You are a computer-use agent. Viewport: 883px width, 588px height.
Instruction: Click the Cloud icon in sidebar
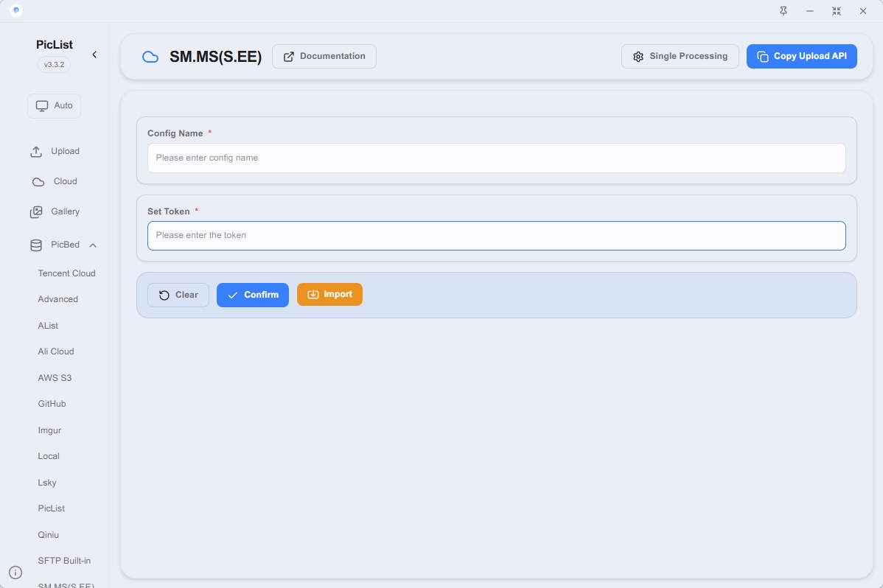(x=38, y=182)
